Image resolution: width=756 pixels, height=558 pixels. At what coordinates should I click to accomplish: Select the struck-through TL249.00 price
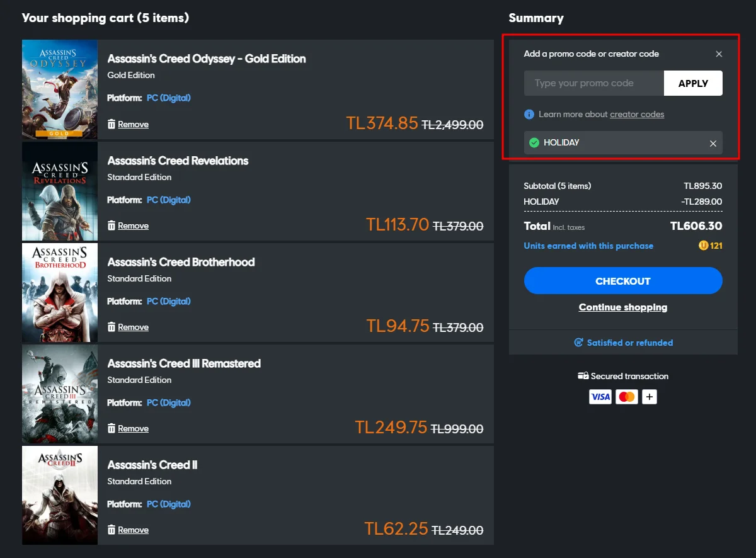[457, 531]
